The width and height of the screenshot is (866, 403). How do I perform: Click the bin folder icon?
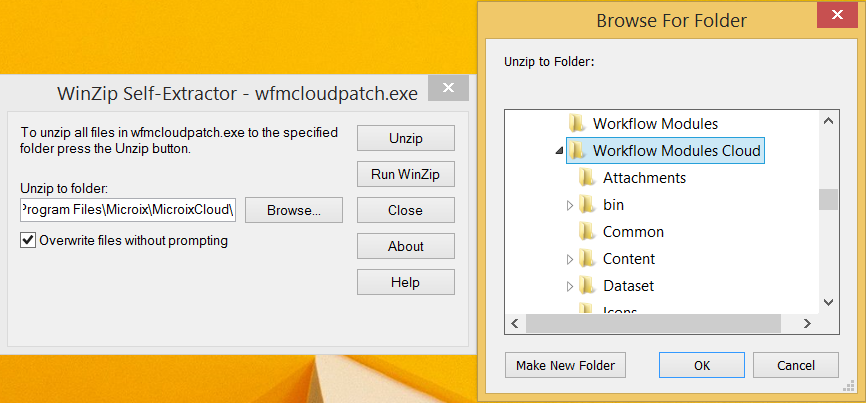587,205
